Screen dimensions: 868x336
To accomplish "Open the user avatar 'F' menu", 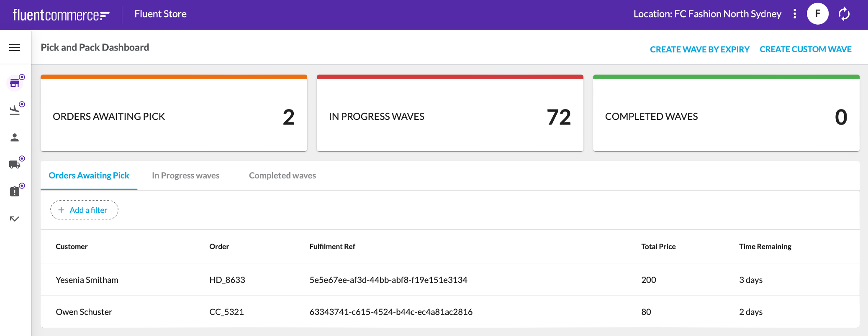I will pos(817,14).
